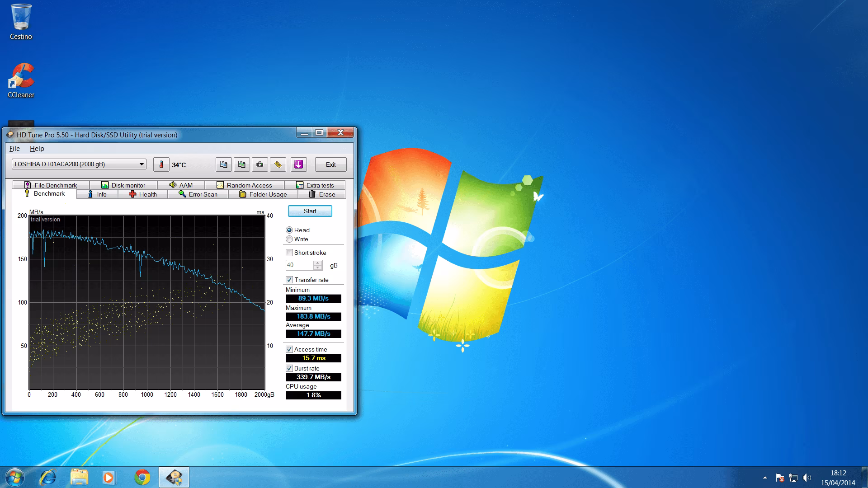Image resolution: width=868 pixels, height=488 pixels.
Task: Open Action Center flag in system tray
Action: pos(780,478)
